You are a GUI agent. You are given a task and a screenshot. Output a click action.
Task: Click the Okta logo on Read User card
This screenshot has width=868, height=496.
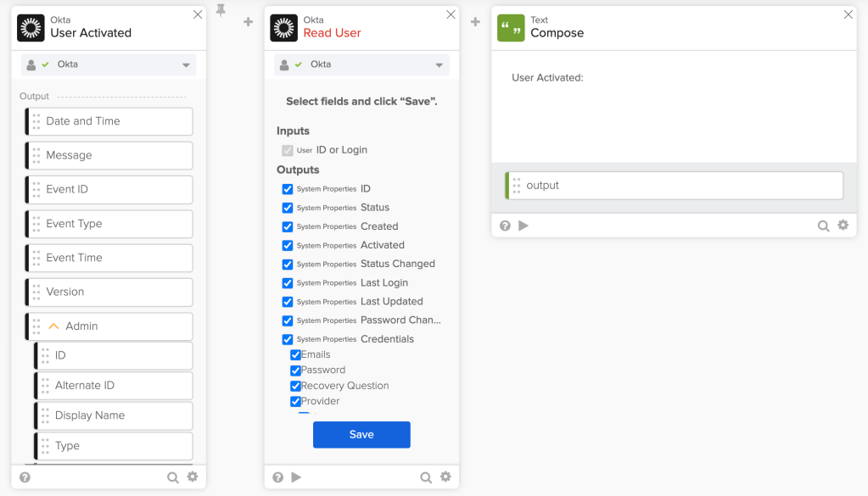click(x=284, y=27)
